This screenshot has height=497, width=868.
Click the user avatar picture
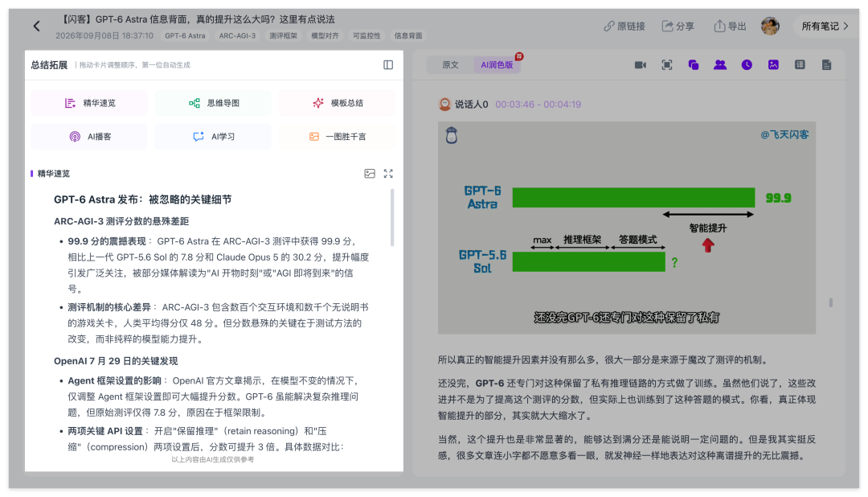point(770,26)
